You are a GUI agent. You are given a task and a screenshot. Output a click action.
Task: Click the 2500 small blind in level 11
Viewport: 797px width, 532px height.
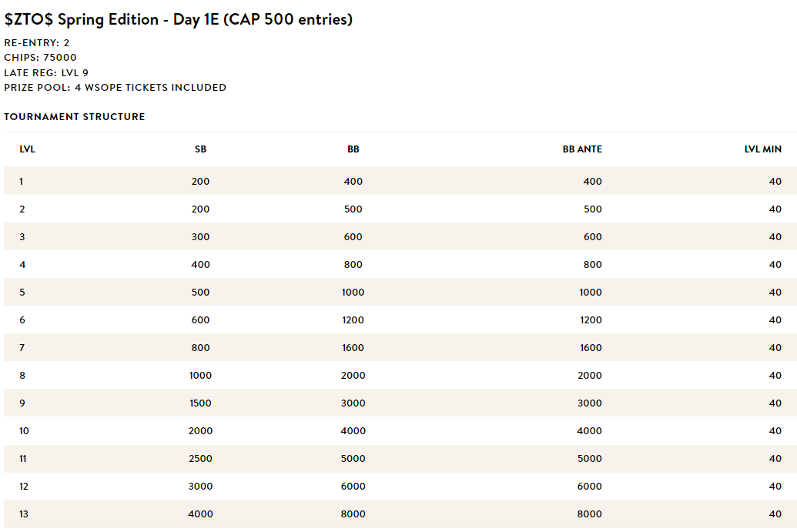(200, 458)
